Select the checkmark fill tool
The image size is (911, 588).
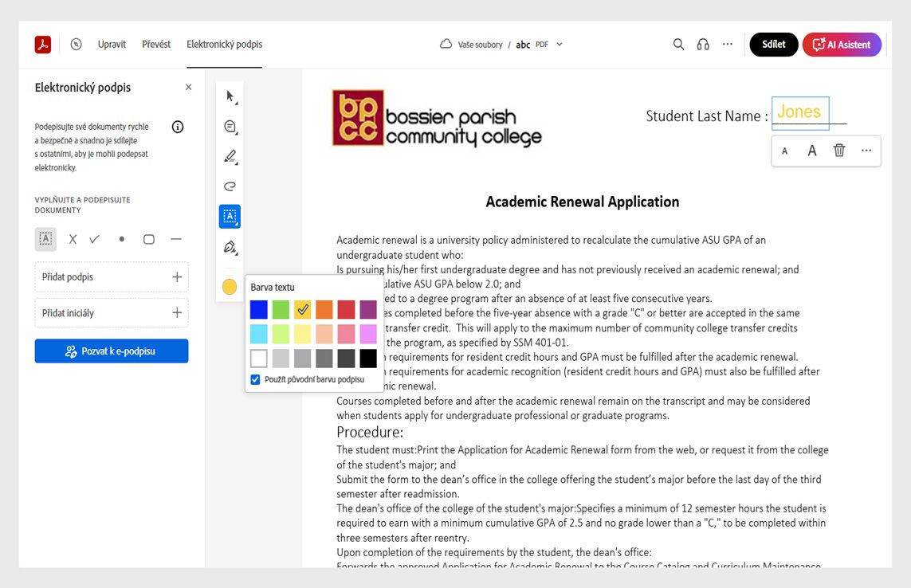[x=95, y=239]
